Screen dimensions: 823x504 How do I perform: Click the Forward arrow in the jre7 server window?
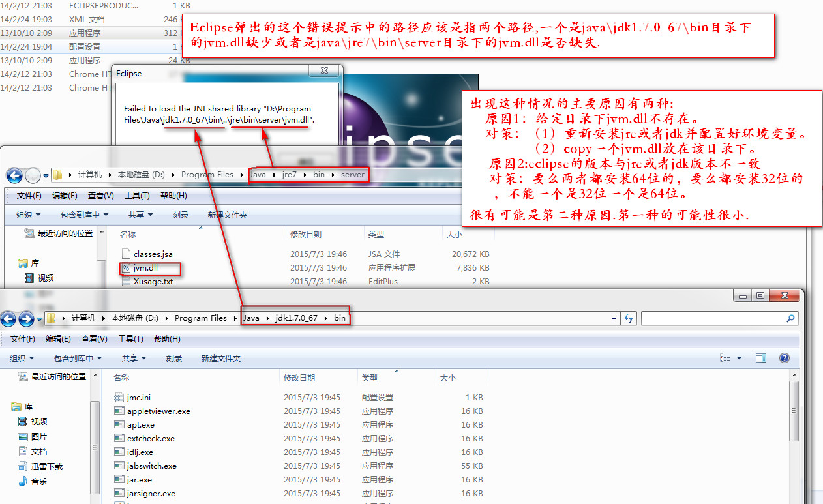point(33,175)
